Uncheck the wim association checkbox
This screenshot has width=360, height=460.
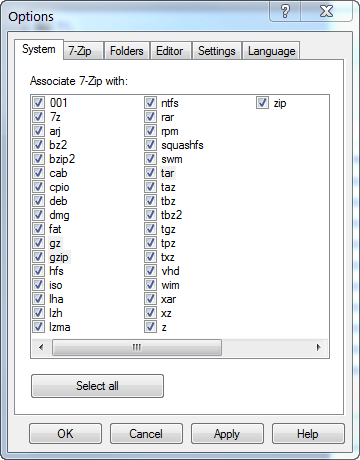click(150, 285)
